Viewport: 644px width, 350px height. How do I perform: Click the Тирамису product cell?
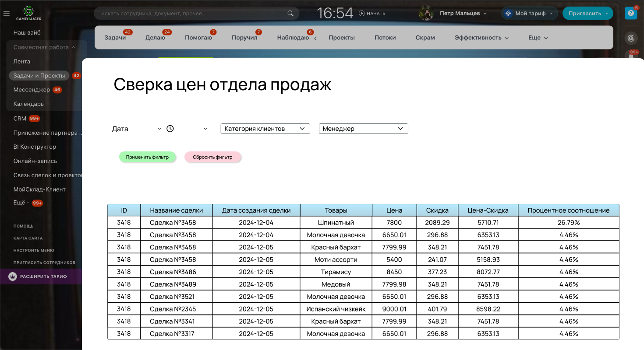pyautogui.click(x=336, y=272)
